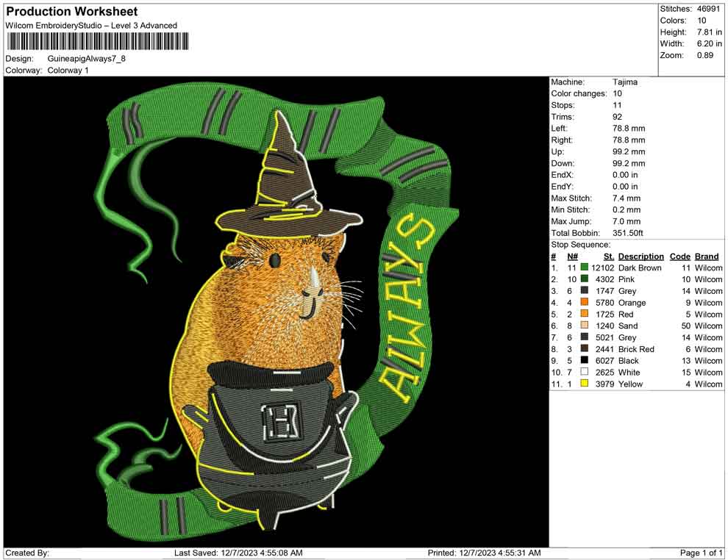Screen dimensions: 728x560
Task: Click the Stitches value 46991
Action: pyautogui.click(x=708, y=9)
